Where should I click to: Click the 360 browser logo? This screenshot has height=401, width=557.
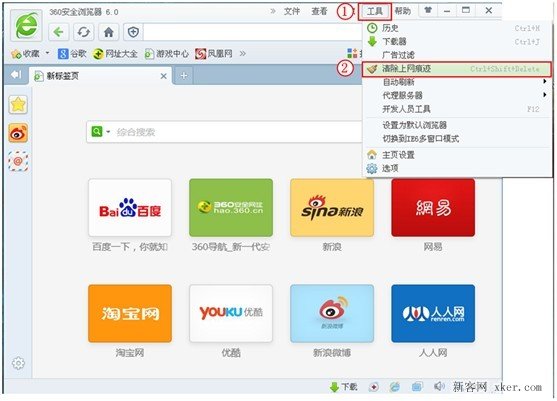tap(27, 26)
